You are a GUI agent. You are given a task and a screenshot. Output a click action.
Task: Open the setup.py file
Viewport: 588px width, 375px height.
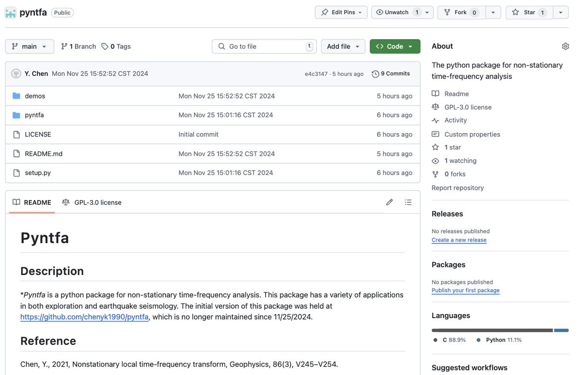pyautogui.click(x=38, y=173)
